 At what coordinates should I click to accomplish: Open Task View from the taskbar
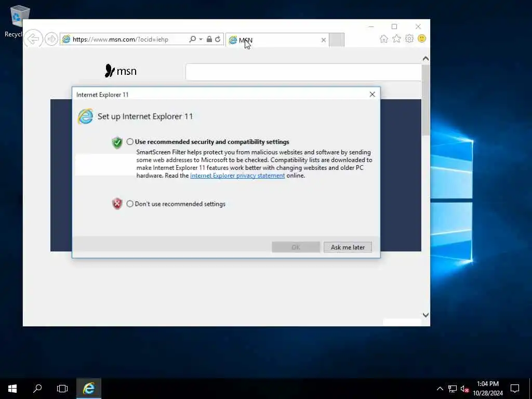pyautogui.click(x=62, y=389)
